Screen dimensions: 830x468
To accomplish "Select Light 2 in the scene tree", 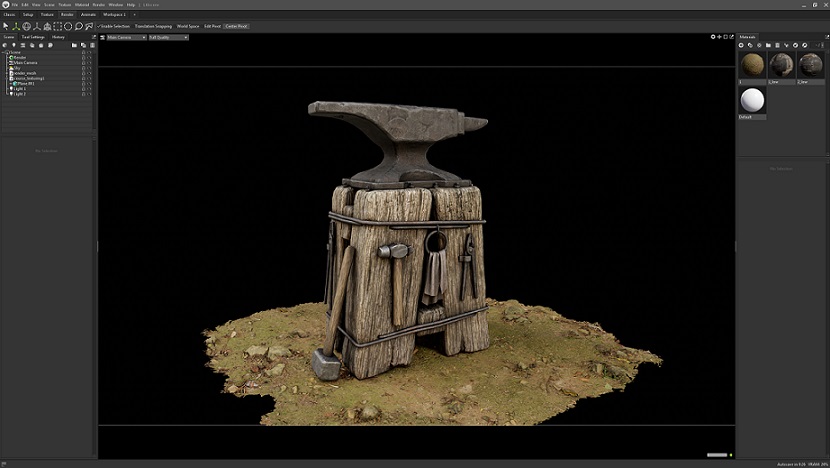I will click(20, 94).
